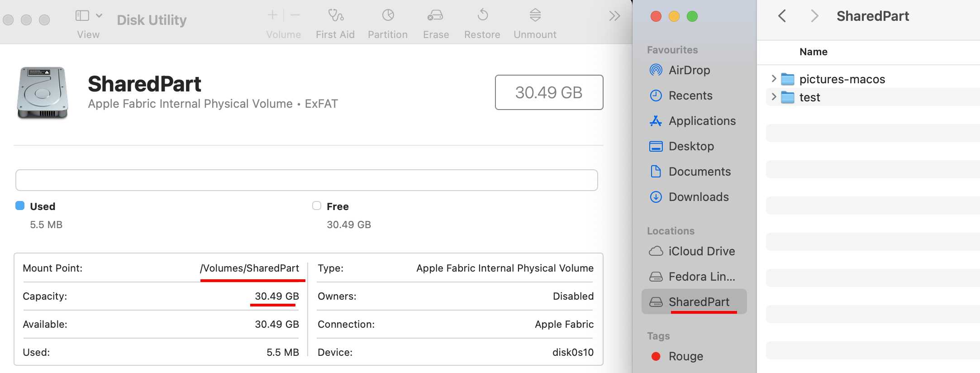This screenshot has width=980, height=373.
Task: Click the Owners value Disabled
Action: [x=573, y=296]
